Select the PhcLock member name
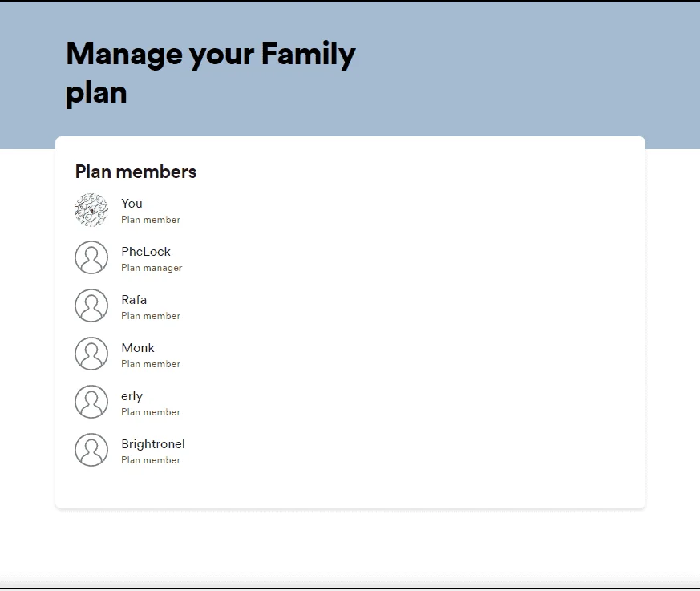This screenshot has height=591, width=700. coord(146,252)
